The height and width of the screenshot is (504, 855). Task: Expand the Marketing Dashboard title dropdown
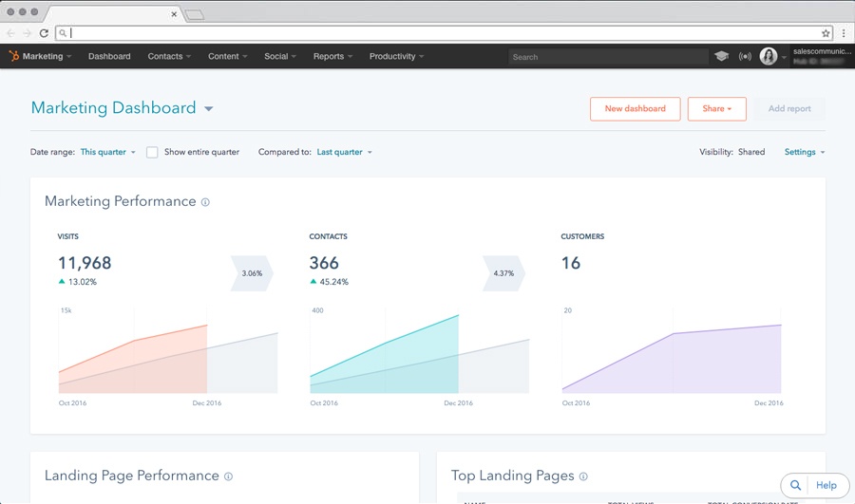click(x=208, y=108)
